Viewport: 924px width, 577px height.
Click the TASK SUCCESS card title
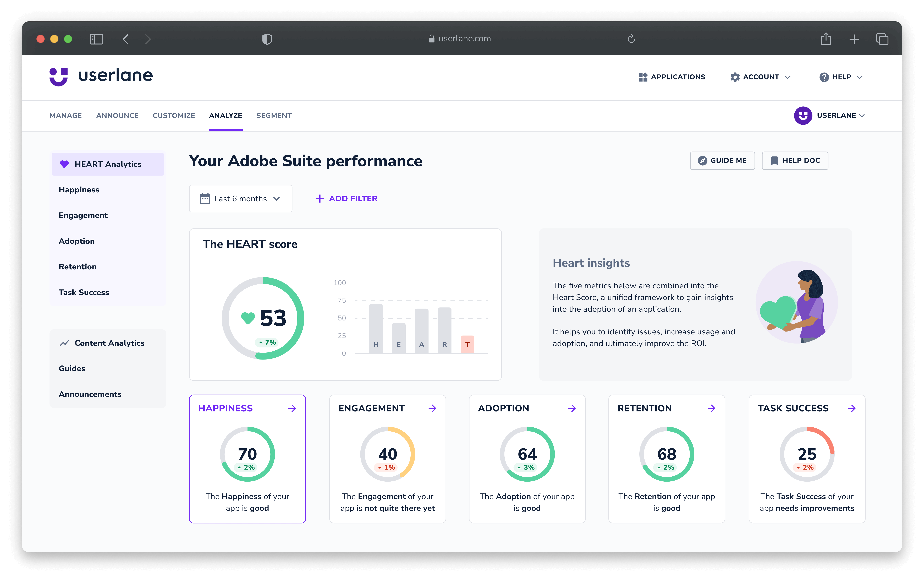pos(793,408)
